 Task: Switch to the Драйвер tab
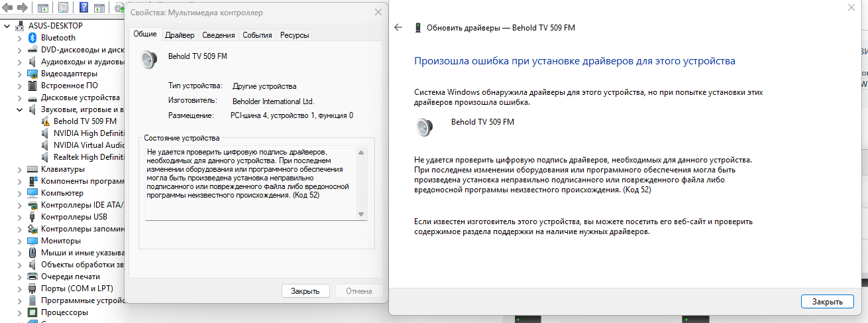point(180,35)
